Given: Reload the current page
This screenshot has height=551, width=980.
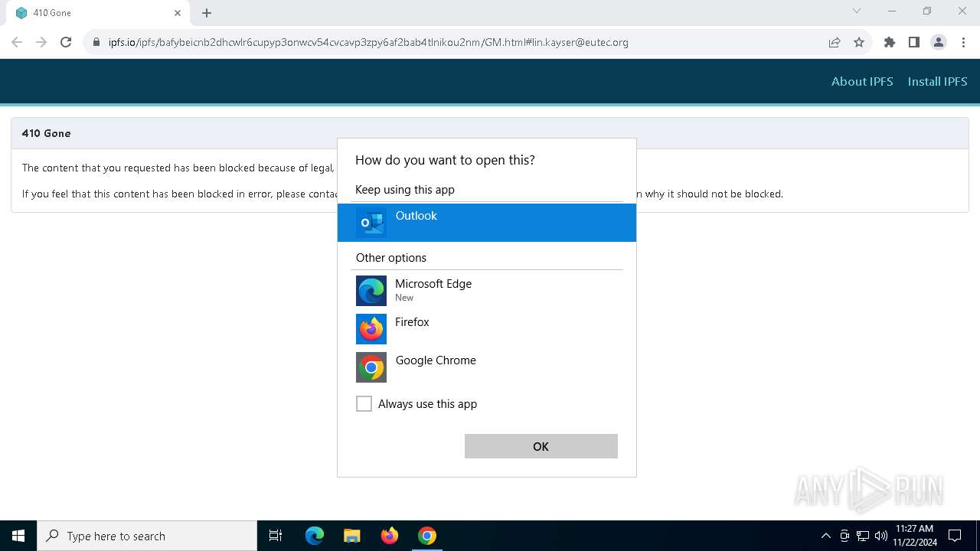Looking at the screenshot, I should click(x=66, y=42).
